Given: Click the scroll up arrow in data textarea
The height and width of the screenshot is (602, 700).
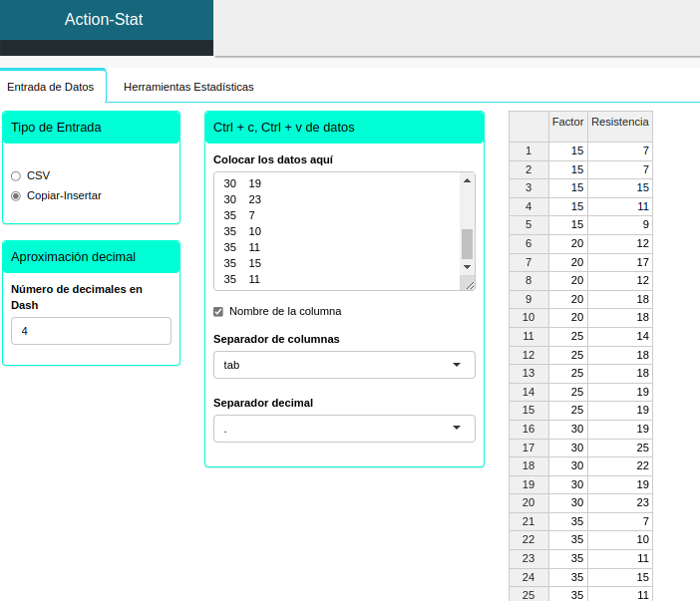Looking at the screenshot, I should click(467, 180).
